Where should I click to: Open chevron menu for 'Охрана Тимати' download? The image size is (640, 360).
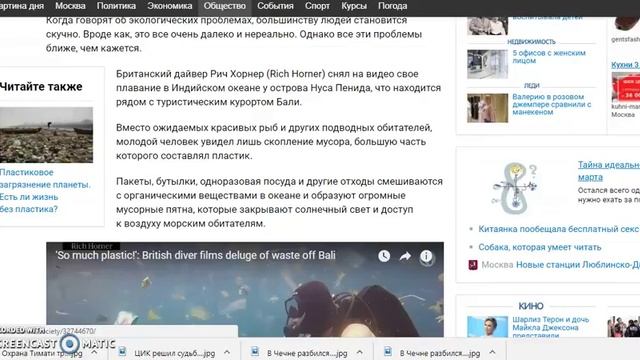tap(94, 352)
